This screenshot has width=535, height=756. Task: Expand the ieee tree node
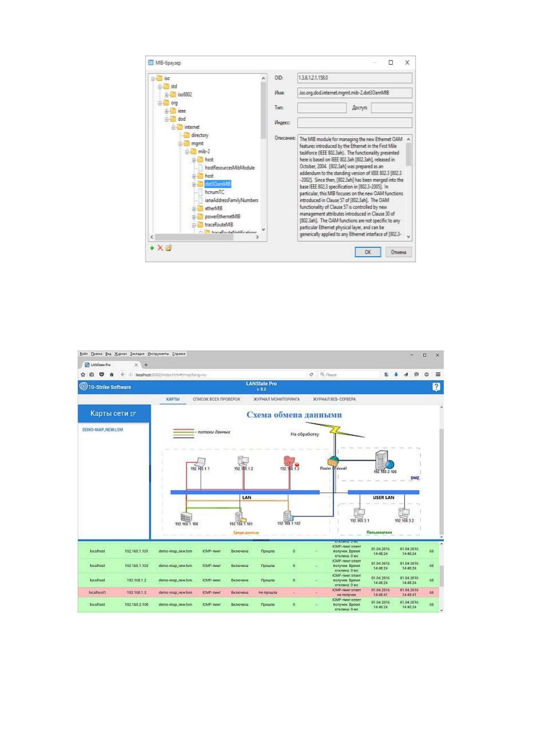(x=167, y=111)
